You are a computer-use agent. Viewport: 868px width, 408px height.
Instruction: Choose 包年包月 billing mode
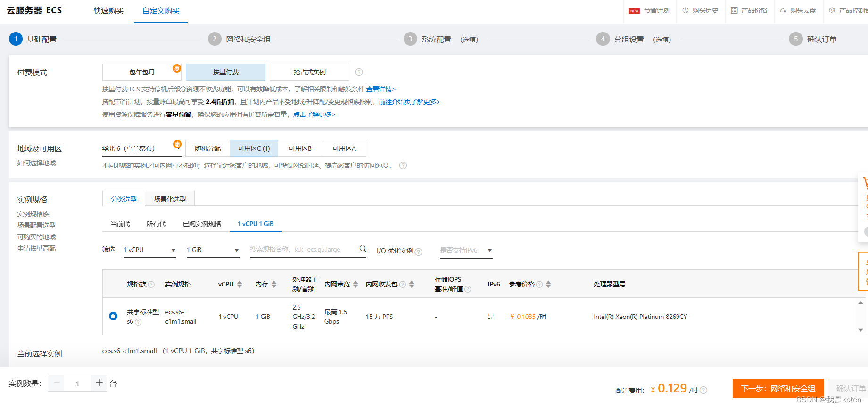(142, 72)
